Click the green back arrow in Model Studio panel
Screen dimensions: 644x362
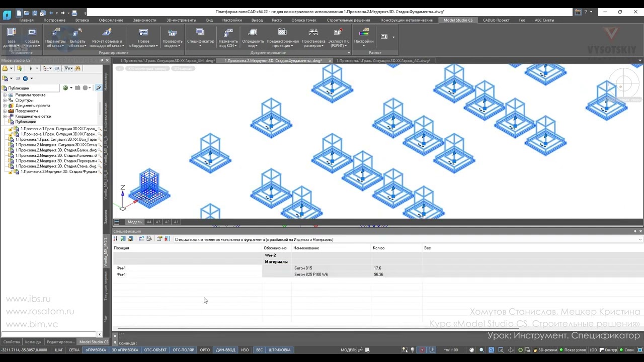tap(65, 88)
